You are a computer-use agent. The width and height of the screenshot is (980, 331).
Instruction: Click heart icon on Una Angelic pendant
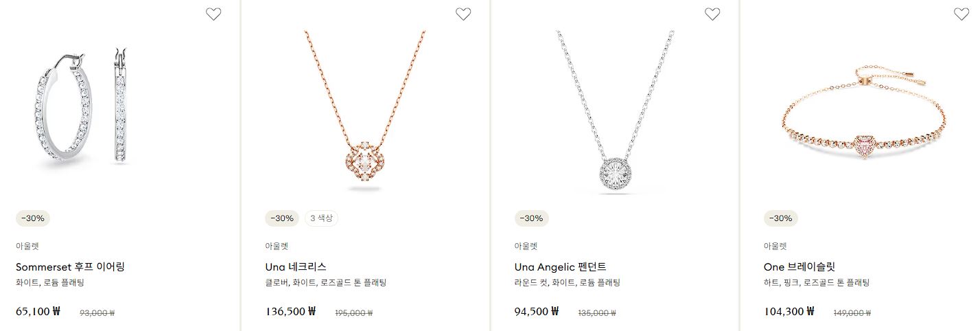(x=712, y=14)
